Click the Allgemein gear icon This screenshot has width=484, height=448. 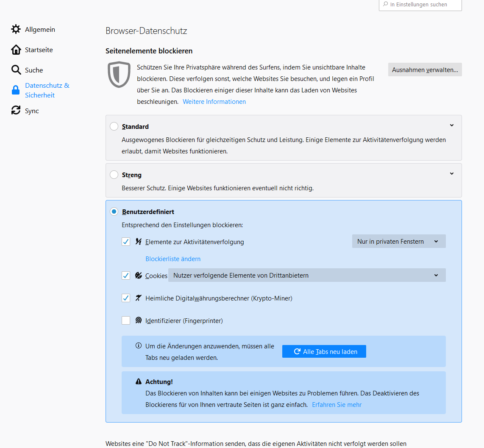point(16,29)
